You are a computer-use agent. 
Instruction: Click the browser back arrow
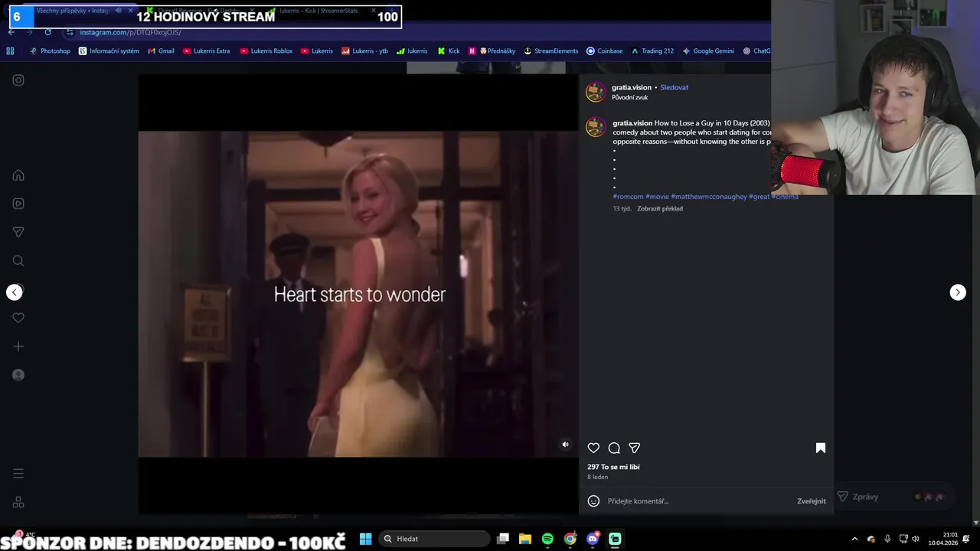coord(11,32)
